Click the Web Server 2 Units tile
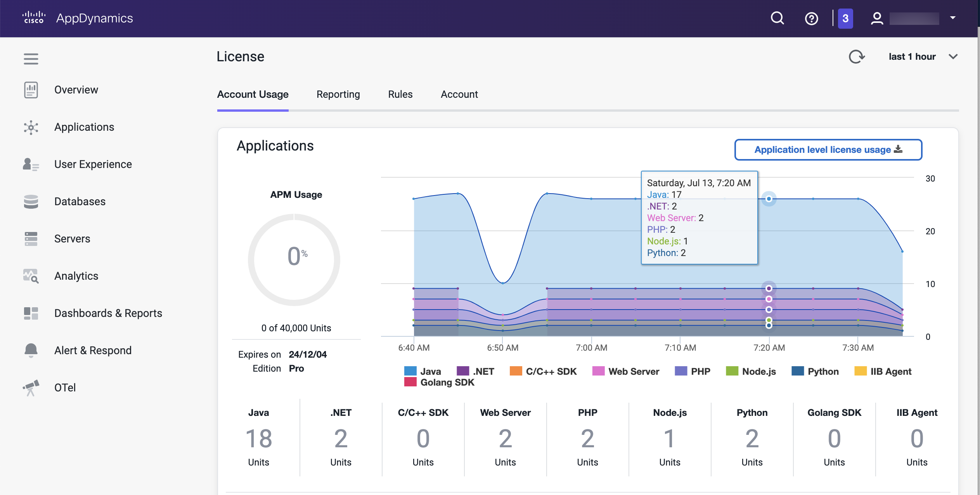Screen dimensions: 980x495 (506, 438)
